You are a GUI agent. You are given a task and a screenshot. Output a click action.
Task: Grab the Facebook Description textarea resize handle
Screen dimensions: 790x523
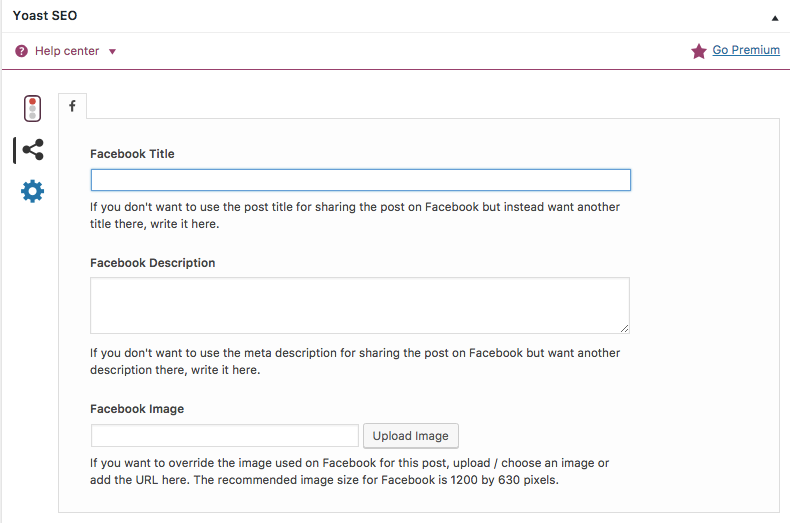625,328
